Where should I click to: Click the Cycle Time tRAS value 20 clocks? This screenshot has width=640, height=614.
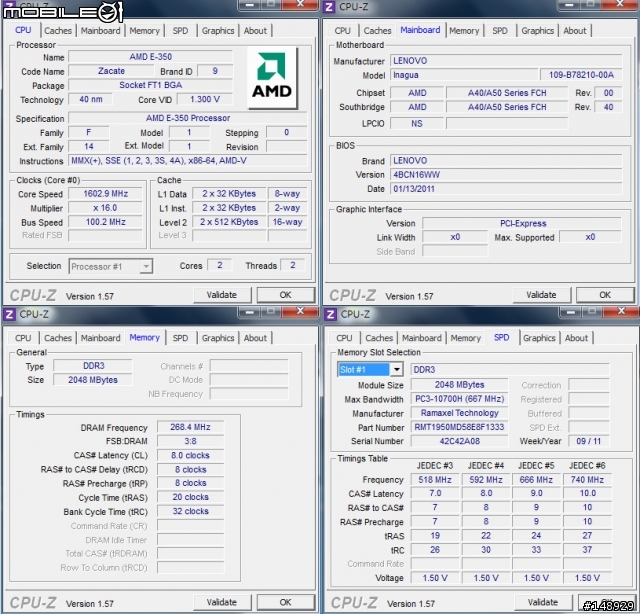click(190, 497)
